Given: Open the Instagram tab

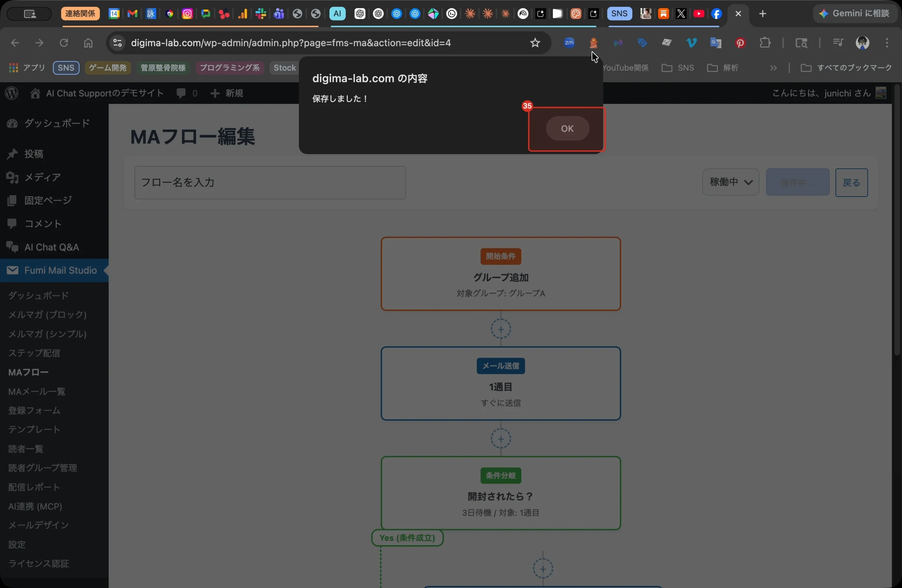Looking at the screenshot, I should pos(187,14).
